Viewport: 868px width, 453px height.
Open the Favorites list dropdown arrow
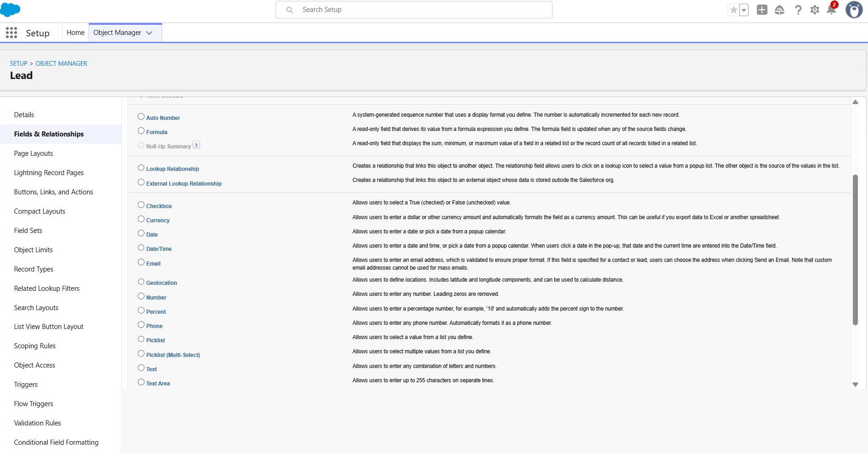tap(744, 10)
